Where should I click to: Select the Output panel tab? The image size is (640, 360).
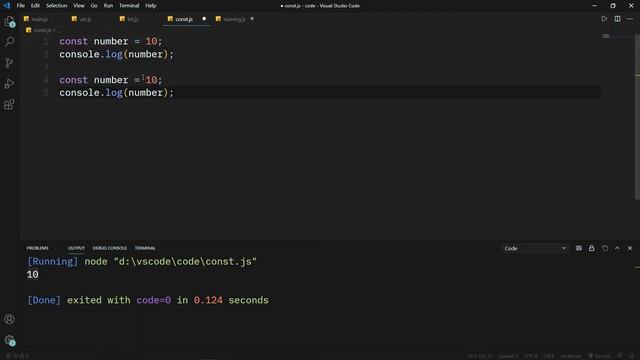[76, 248]
